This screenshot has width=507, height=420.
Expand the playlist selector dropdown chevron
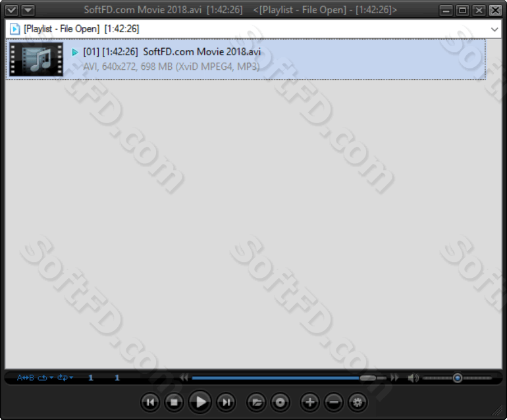point(494,29)
